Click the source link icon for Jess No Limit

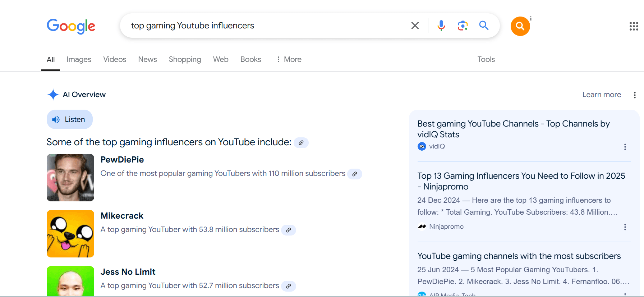tap(289, 286)
